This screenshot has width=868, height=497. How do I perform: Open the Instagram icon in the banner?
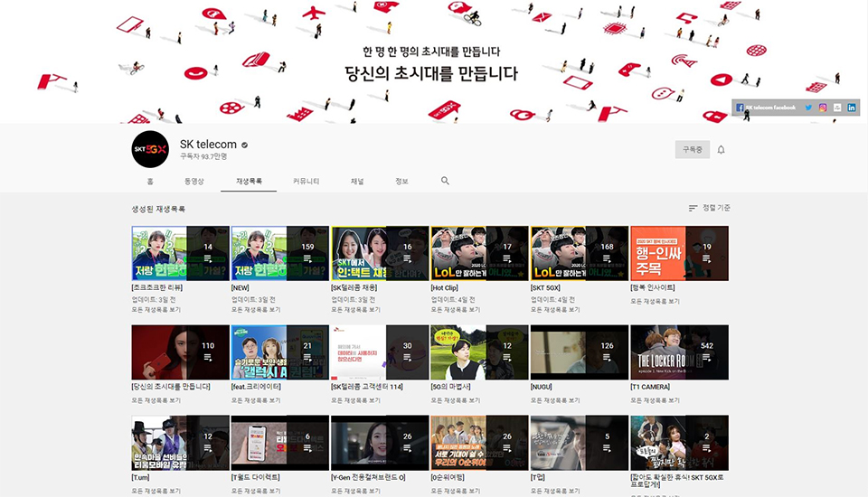click(x=823, y=108)
